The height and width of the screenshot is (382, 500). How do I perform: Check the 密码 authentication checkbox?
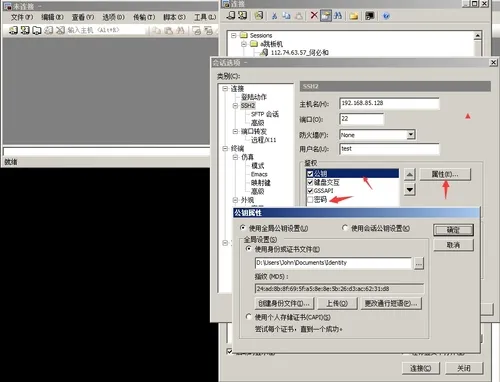(310, 199)
